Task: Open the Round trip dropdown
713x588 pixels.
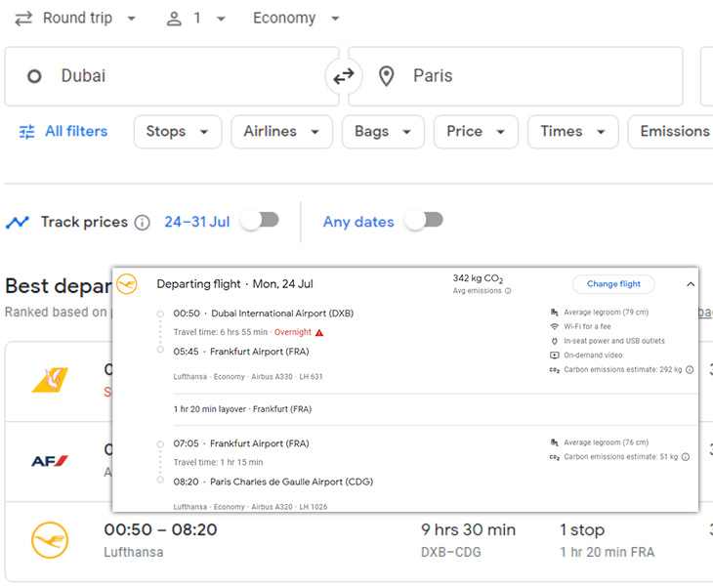Action: tap(75, 19)
